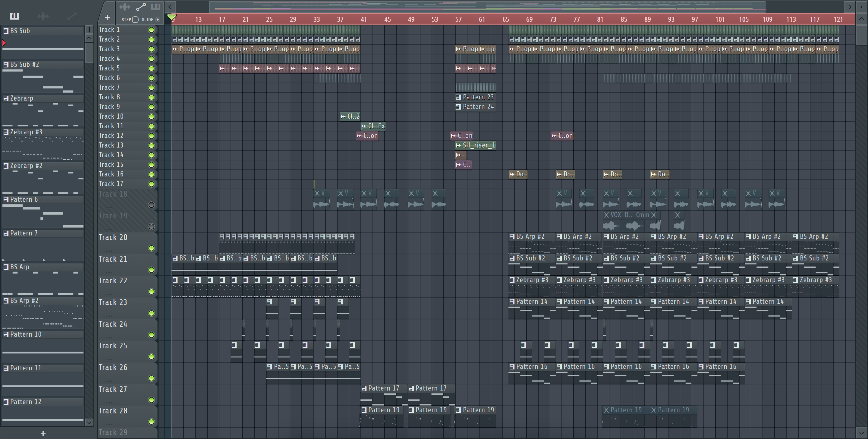This screenshot has width=868, height=439.
Task: Click the picker panel vertical scrollbar thumb
Action: click(89, 52)
